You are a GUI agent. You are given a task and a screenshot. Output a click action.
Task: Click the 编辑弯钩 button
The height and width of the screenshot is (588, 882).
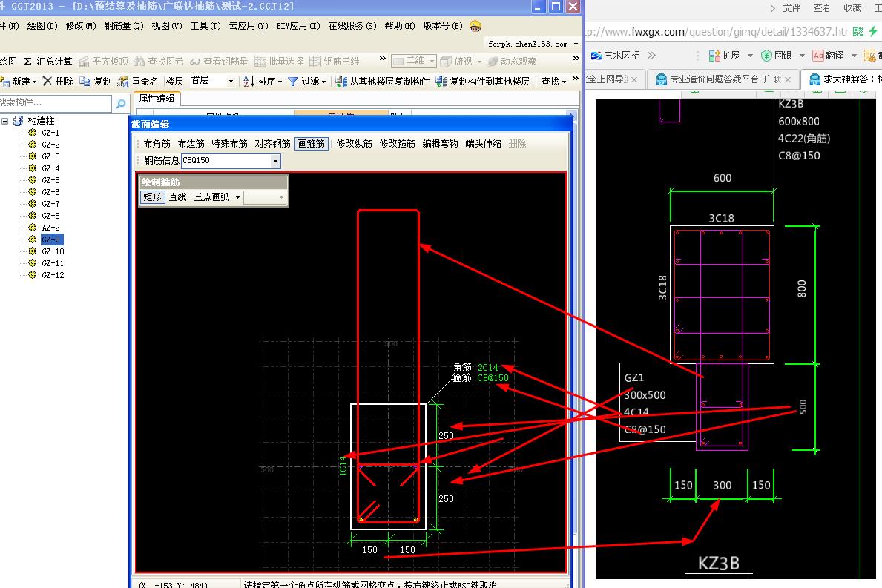(440, 144)
